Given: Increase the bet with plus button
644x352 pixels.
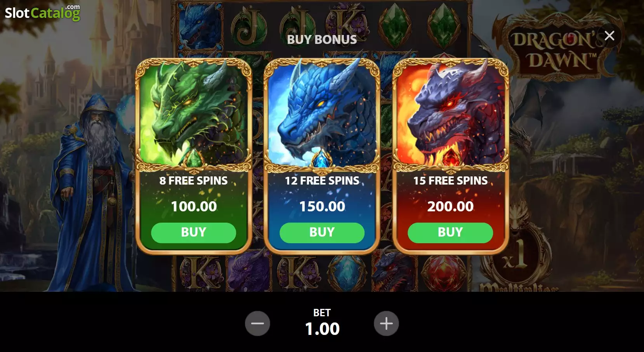Looking at the screenshot, I should coord(386,323).
